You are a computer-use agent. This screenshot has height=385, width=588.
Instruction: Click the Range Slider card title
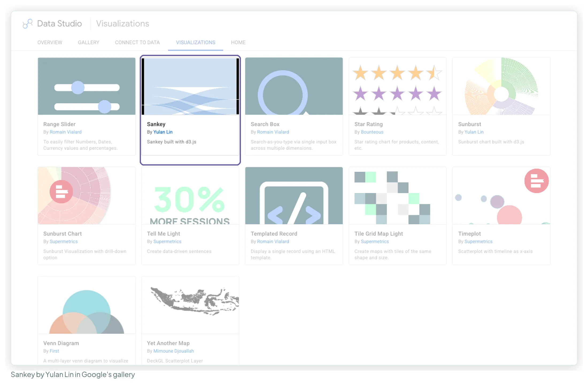tap(59, 124)
